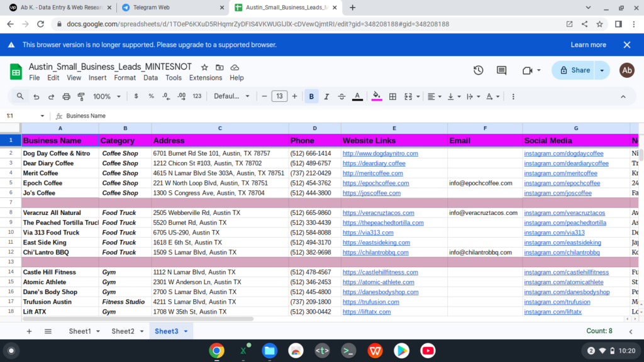Redo the last action
Viewport: 644px width, 362px height.
click(51, 96)
